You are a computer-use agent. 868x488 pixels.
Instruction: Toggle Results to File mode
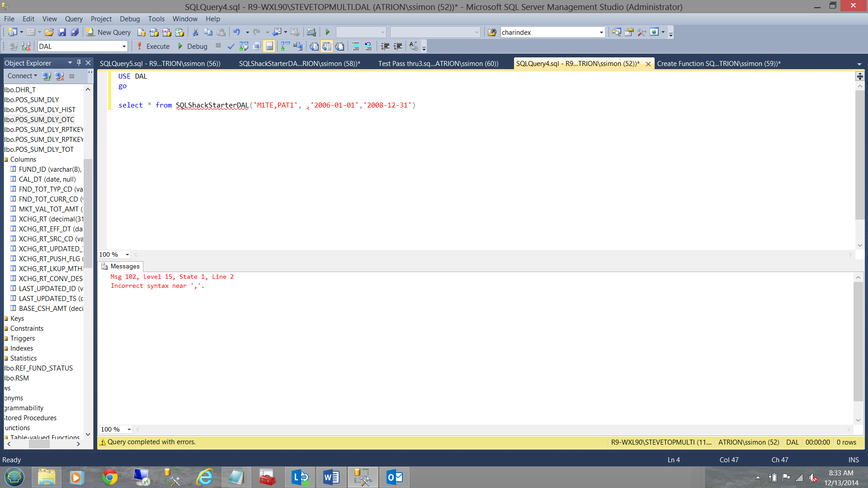click(x=340, y=46)
